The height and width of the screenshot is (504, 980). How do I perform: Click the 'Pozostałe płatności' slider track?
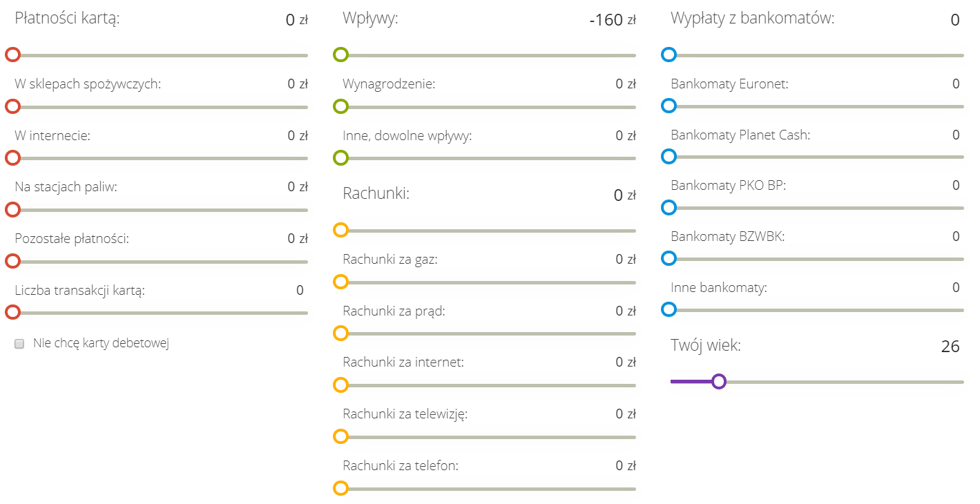coord(160,262)
